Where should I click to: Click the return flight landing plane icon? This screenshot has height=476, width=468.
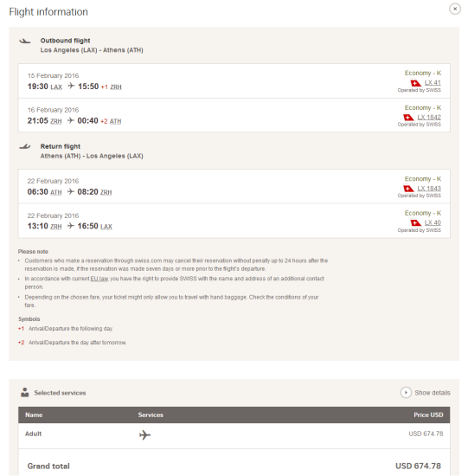pyautogui.click(x=25, y=146)
